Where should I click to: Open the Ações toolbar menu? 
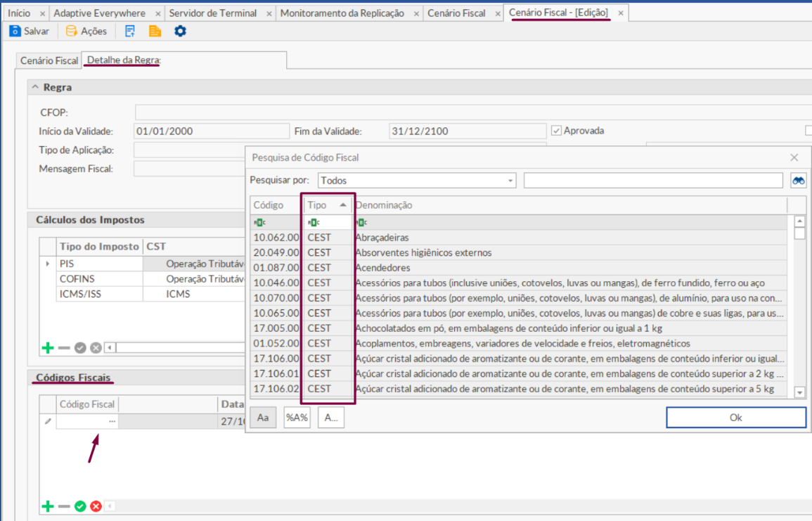coord(86,31)
